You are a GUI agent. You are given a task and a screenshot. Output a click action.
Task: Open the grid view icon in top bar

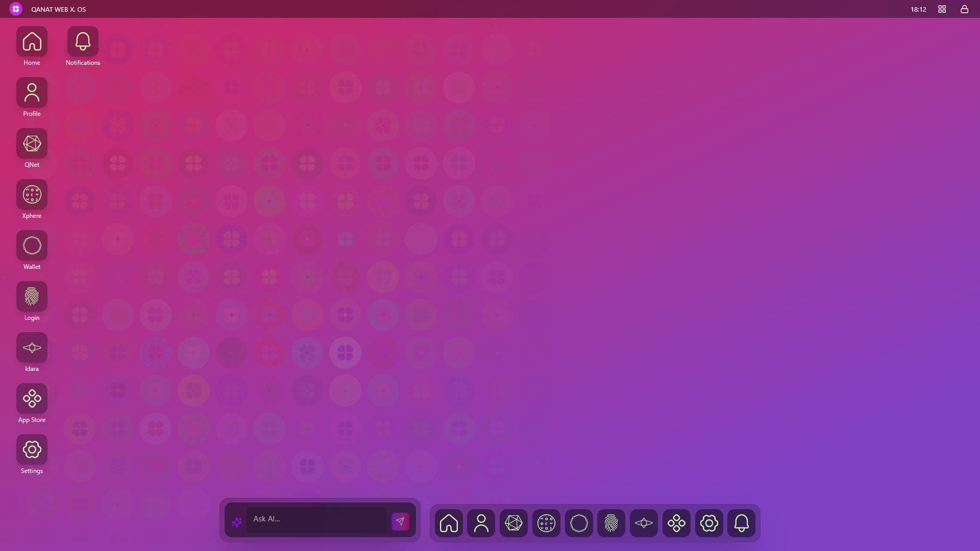[x=942, y=9]
